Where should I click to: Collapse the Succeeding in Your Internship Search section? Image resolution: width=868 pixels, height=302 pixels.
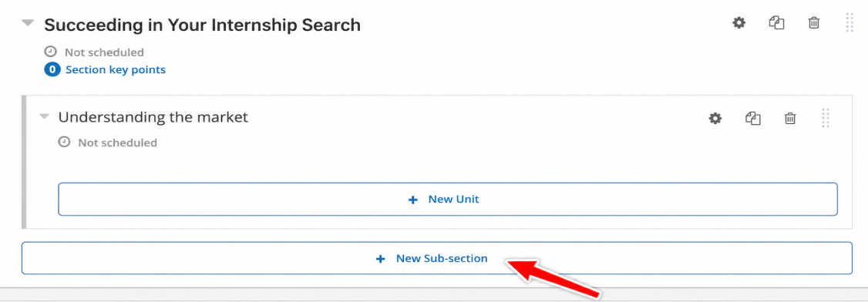click(x=29, y=24)
